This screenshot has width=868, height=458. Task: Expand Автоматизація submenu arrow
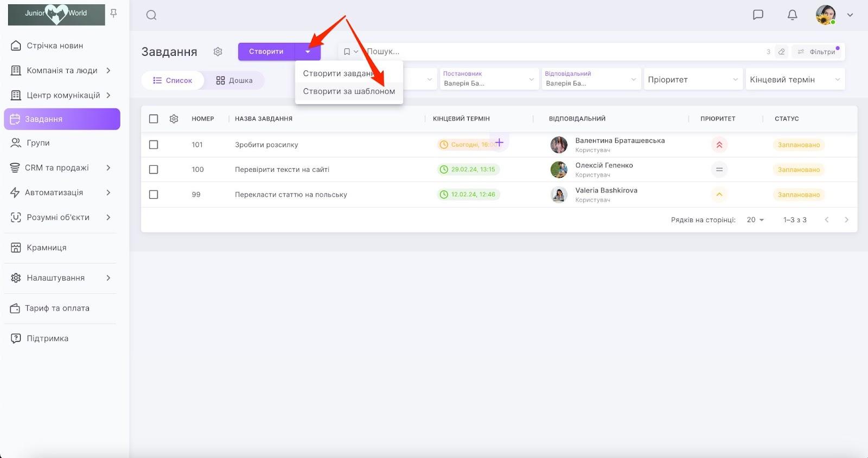(108, 193)
